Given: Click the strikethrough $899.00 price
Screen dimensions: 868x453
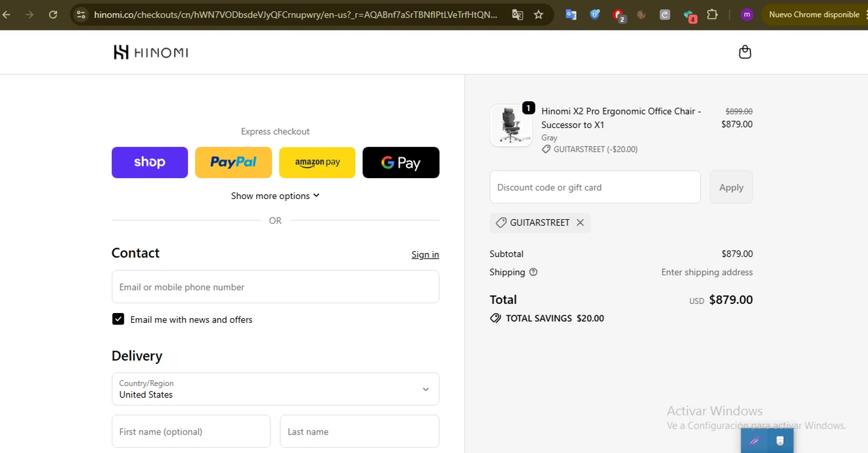Looking at the screenshot, I should tap(739, 111).
